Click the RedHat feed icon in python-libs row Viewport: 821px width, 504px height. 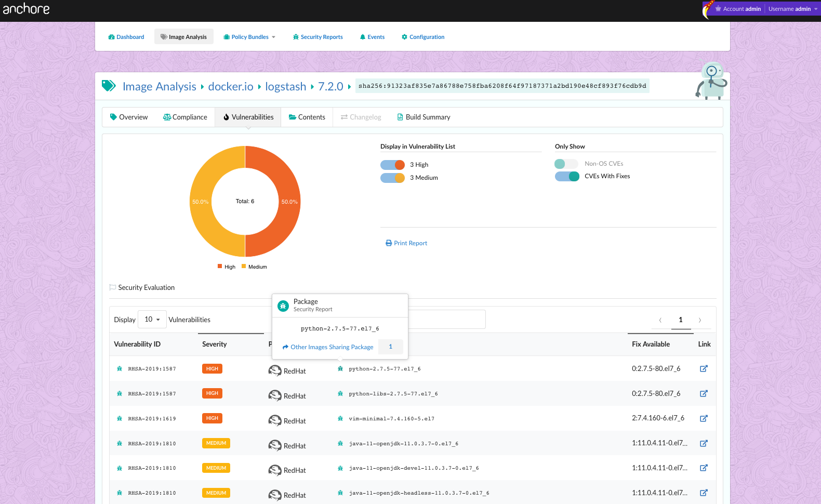click(275, 395)
